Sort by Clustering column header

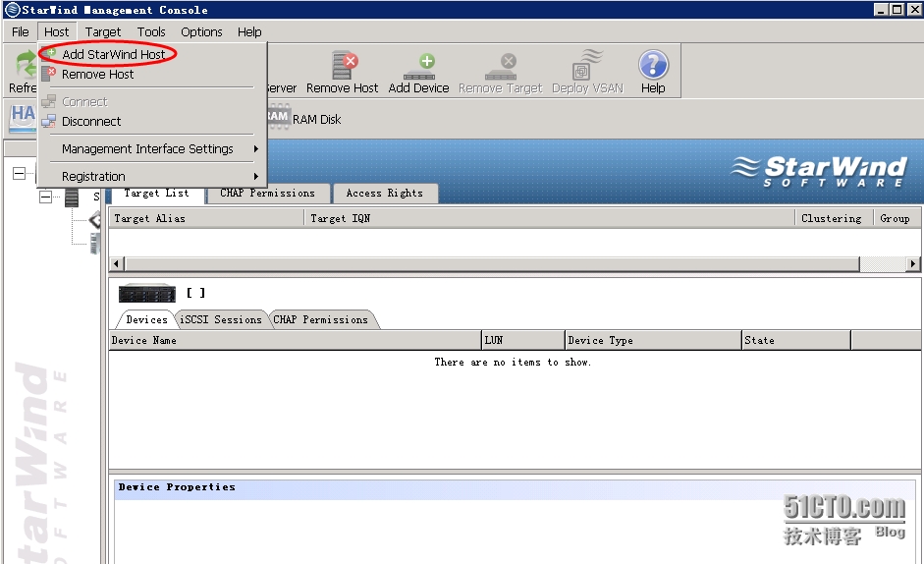834,218
